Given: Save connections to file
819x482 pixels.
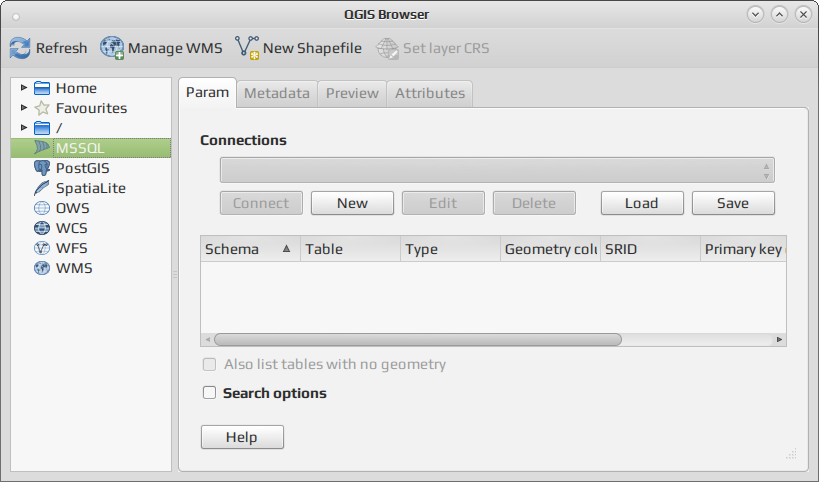Looking at the screenshot, I should pos(733,203).
